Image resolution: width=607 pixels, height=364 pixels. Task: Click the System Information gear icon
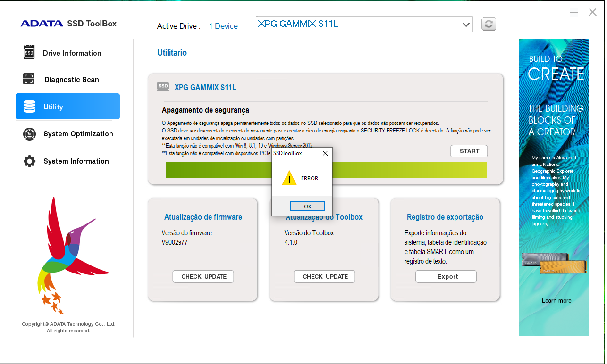pos(29,161)
